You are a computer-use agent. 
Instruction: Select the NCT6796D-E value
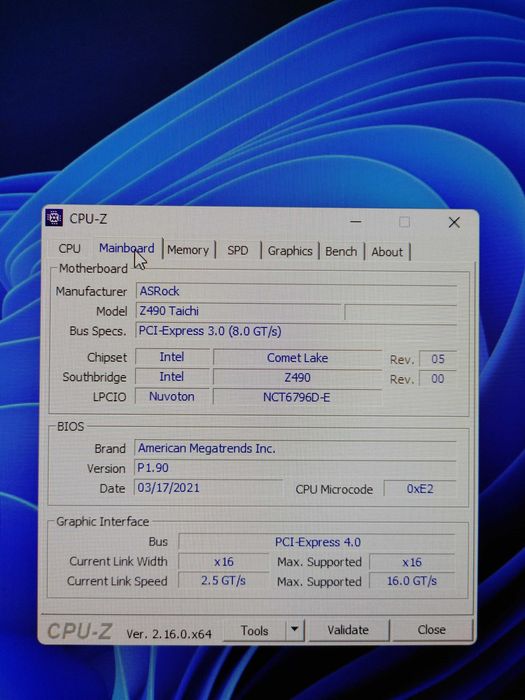point(297,397)
